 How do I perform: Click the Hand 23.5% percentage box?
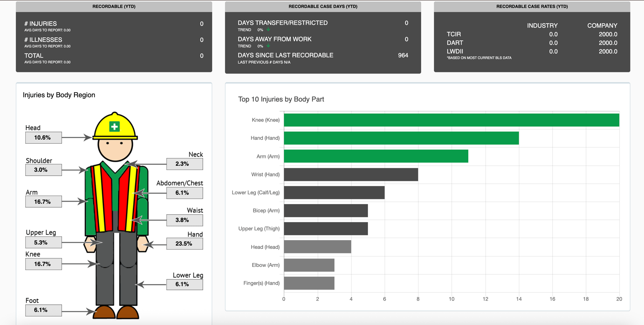pyautogui.click(x=185, y=244)
